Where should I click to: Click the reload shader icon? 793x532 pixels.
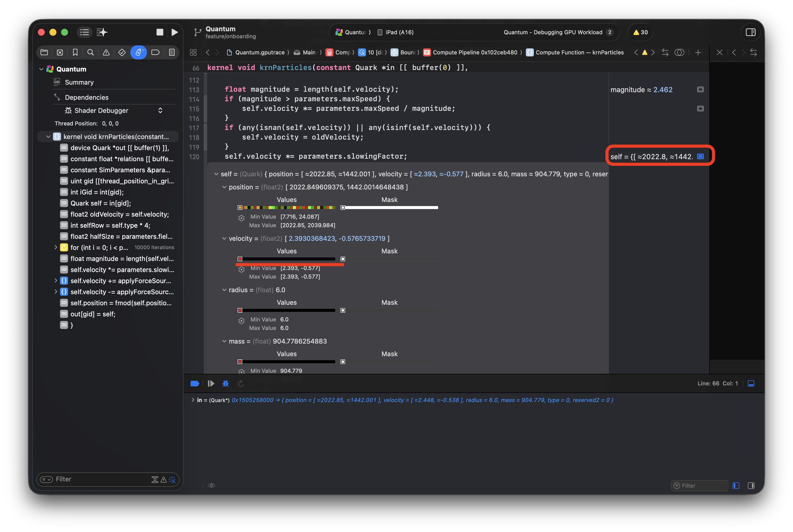(x=241, y=383)
